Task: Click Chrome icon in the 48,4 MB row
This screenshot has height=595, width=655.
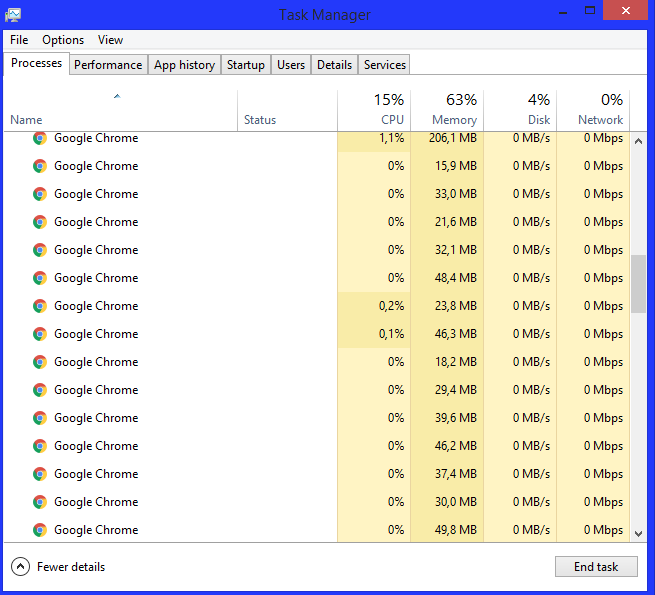Action: [x=40, y=278]
